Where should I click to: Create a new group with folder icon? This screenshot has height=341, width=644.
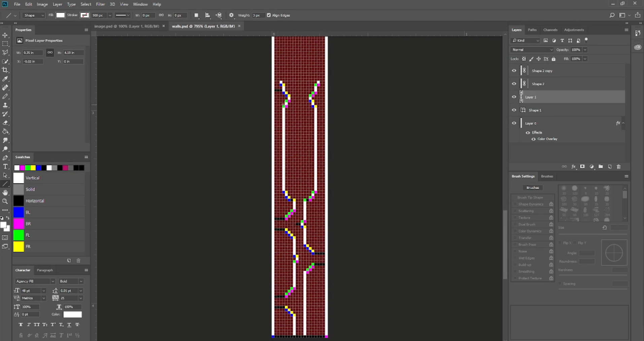[x=601, y=167]
